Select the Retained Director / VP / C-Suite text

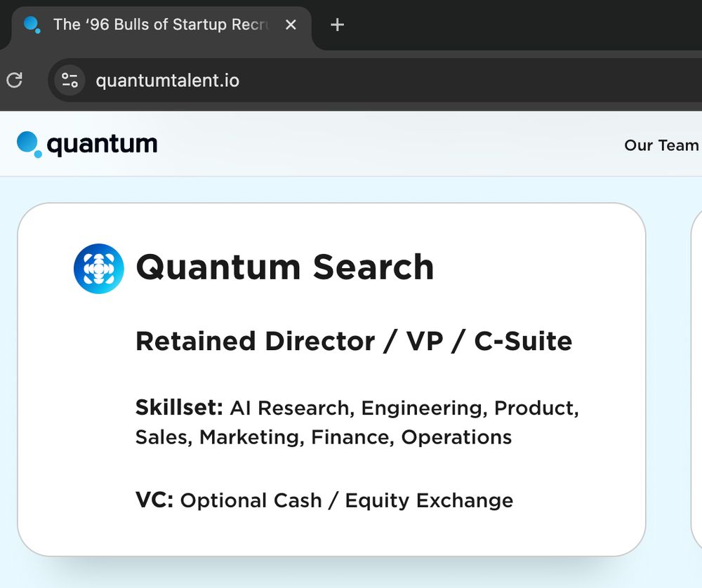pos(354,342)
